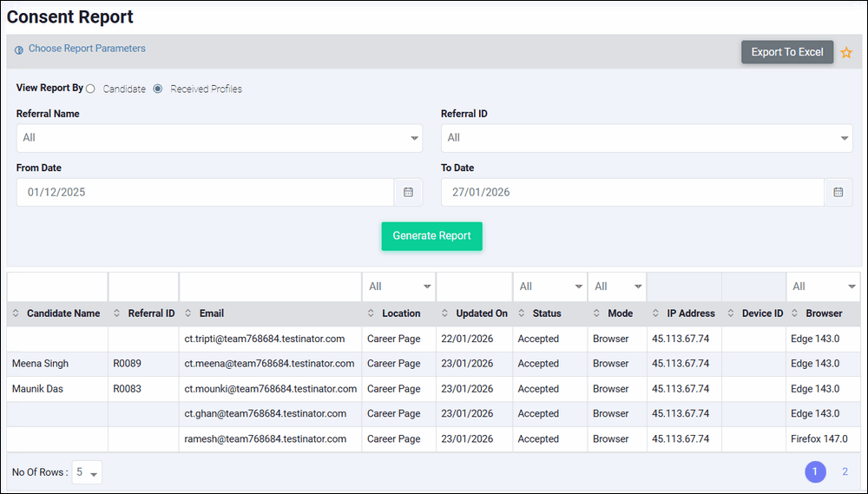The height and width of the screenshot is (494, 868).
Task: Change the No Of Rows dropdown
Action: click(x=87, y=472)
